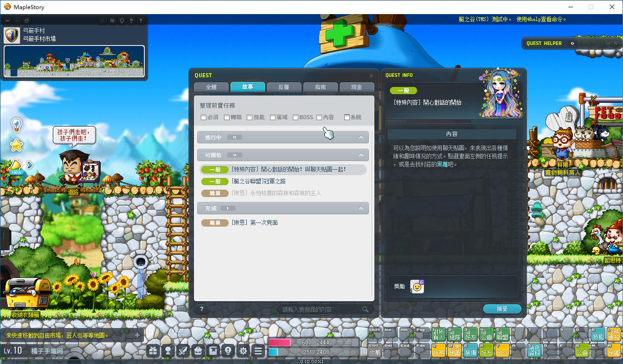Toggle minimap window mode icon
This screenshot has width=623, height=364.
(27, 20)
